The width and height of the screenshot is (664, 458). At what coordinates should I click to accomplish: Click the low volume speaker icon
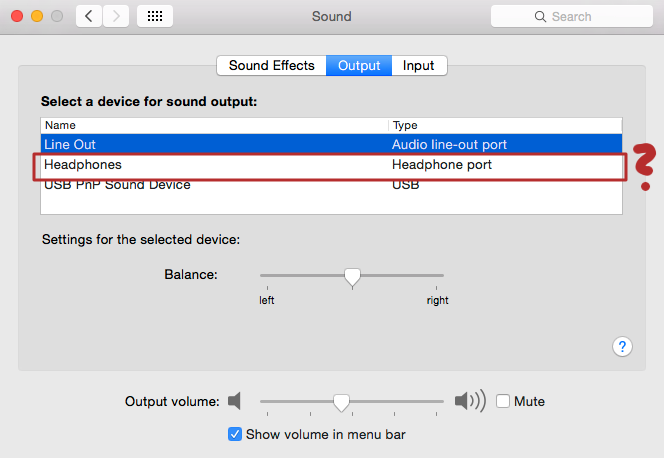pyautogui.click(x=235, y=401)
